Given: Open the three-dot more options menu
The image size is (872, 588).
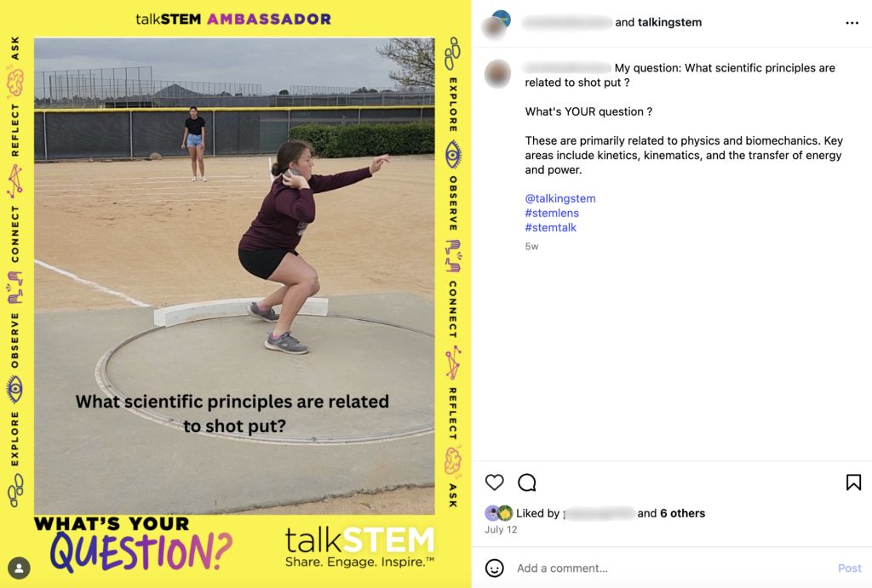Looking at the screenshot, I should (852, 23).
